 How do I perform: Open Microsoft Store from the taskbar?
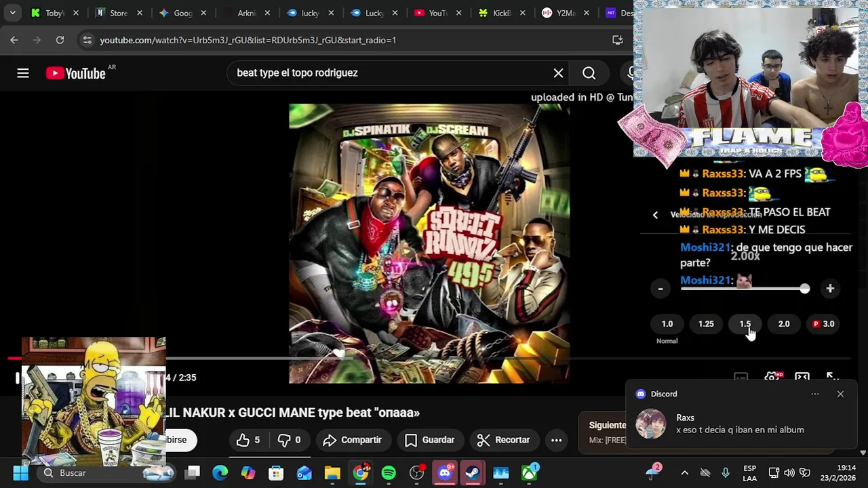(276, 473)
